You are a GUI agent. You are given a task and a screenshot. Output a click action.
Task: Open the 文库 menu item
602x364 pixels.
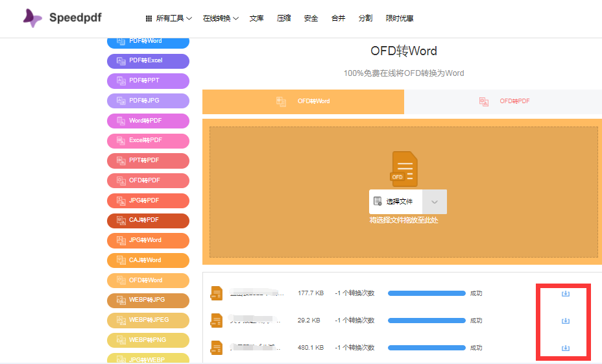(256, 18)
